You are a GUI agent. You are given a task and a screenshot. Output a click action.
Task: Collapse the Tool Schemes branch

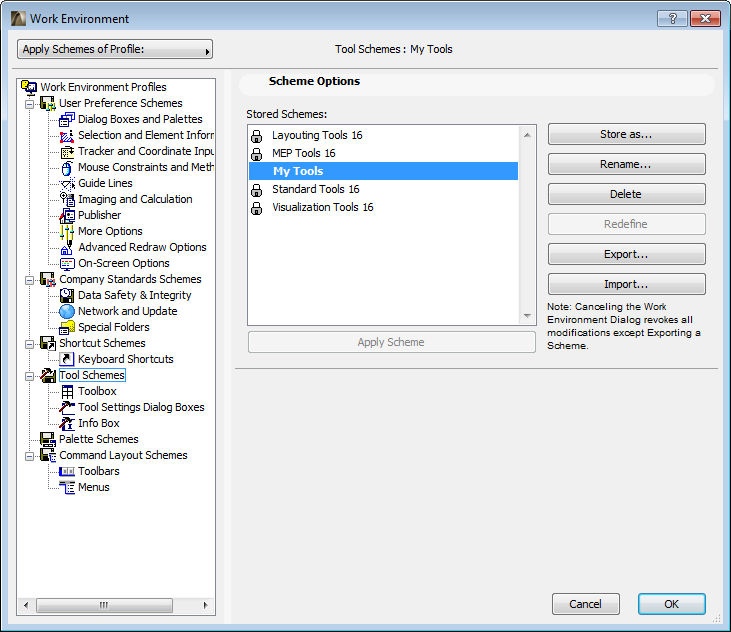pos(29,376)
